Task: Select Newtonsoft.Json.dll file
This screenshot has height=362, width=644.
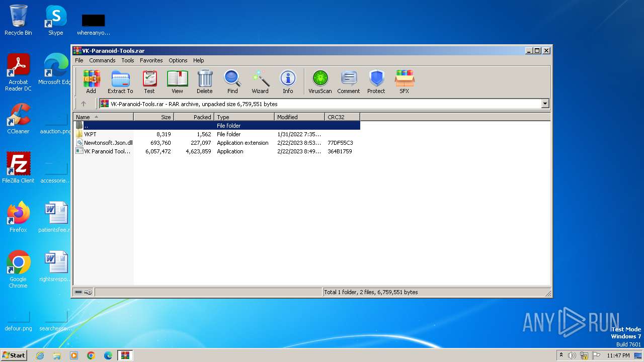Action: (x=217, y=143)
